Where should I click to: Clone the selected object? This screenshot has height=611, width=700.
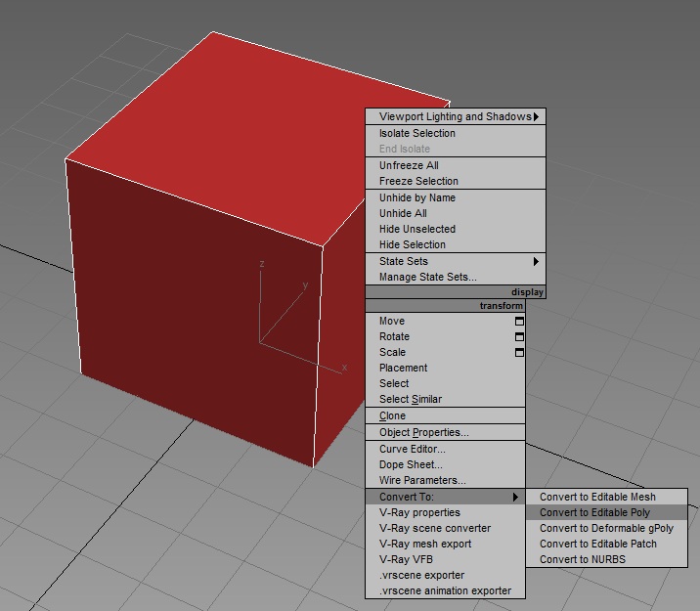445,415
